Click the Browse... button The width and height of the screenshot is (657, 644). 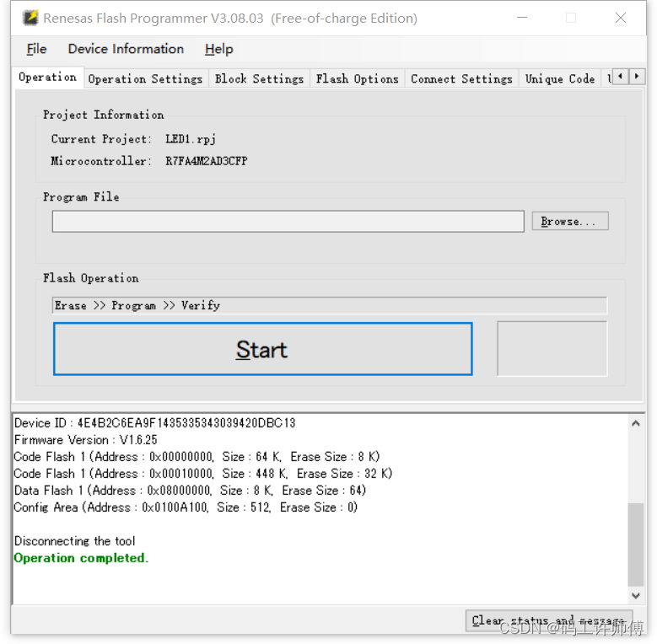pos(570,221)
